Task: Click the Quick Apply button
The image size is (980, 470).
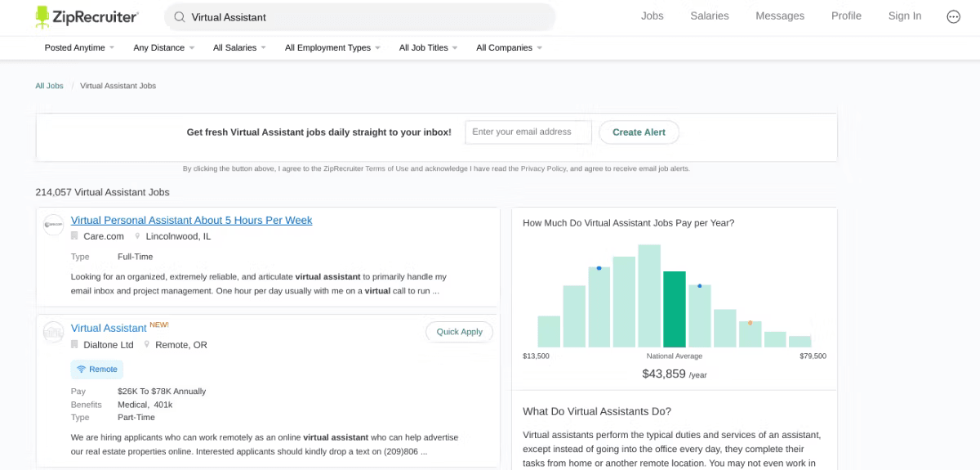Action: click(459, 332)
